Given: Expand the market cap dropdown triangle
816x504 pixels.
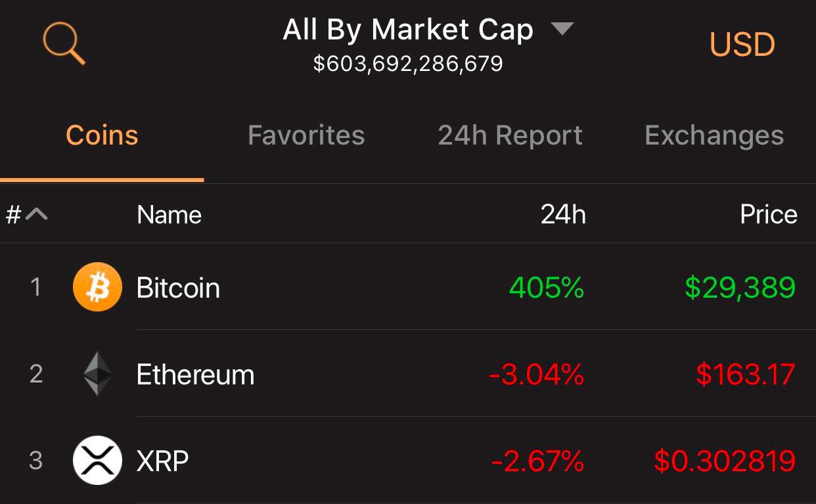Looking at the screenshot, I should click(x=562, y=29).
